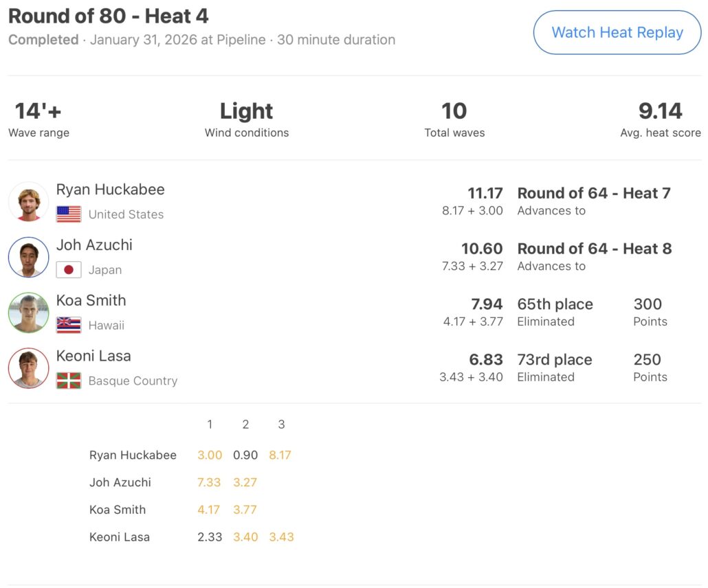Select Joh Azuchi's name in the results list
This screenshot has width=708, height=588.
[x=95, y=245]
